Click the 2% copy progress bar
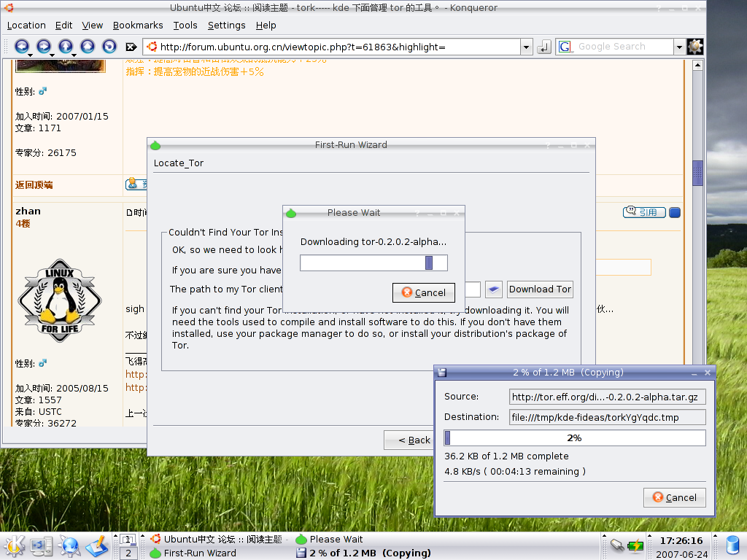This screenshot has width=747, height=560. point(575,438)
